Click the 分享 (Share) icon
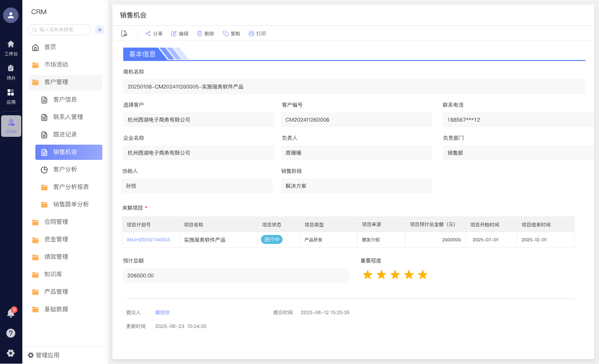This screenshot has width=599, height=364. (148, 33)
